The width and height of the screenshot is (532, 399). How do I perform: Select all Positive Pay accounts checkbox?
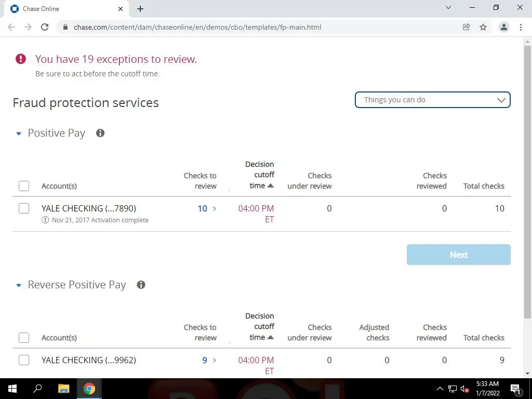pos(24,186)
